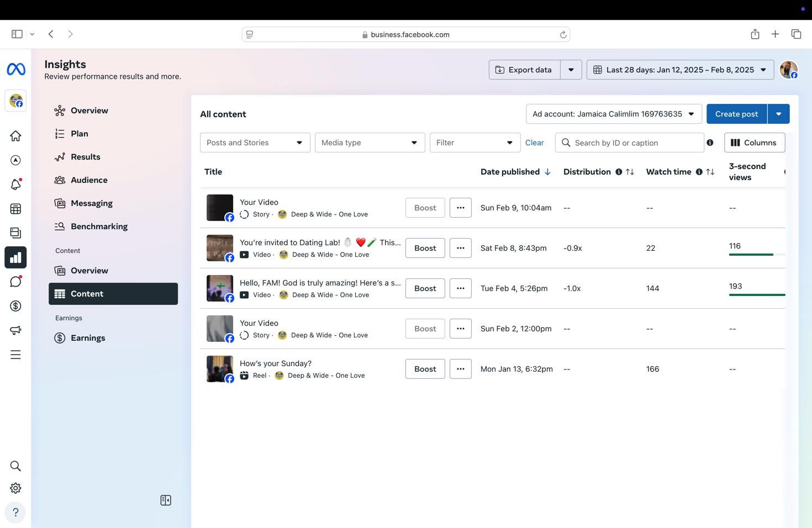Open the All tools hamburger icon
The width and height of the screenshot is (812, 528).
point(15,355)
